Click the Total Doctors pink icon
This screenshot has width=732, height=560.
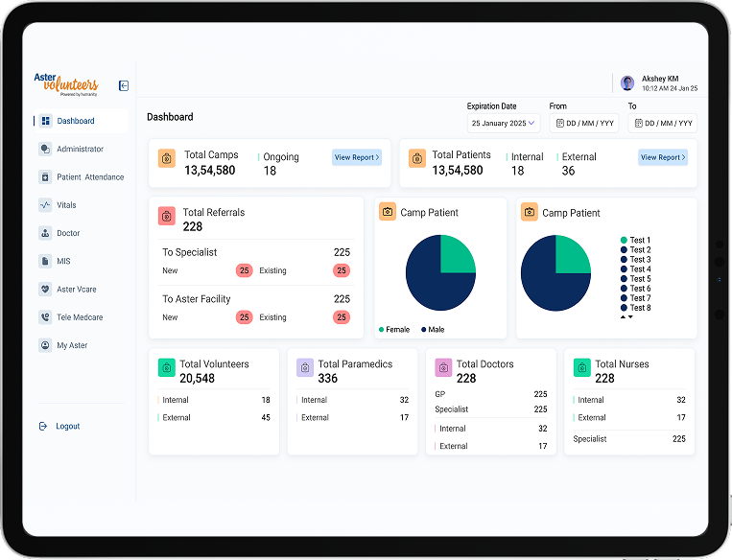click(443, 368)
